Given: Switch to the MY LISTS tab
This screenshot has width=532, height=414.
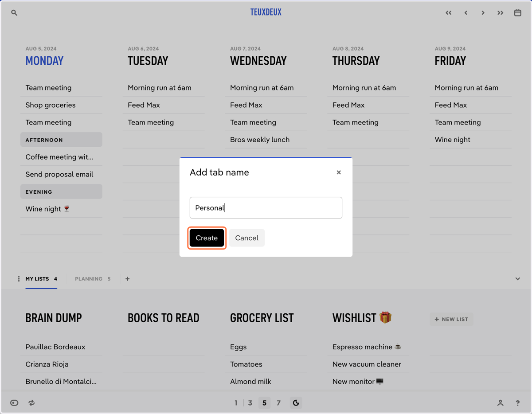Looking at the screenshot, I should click(x=41, y=279).
